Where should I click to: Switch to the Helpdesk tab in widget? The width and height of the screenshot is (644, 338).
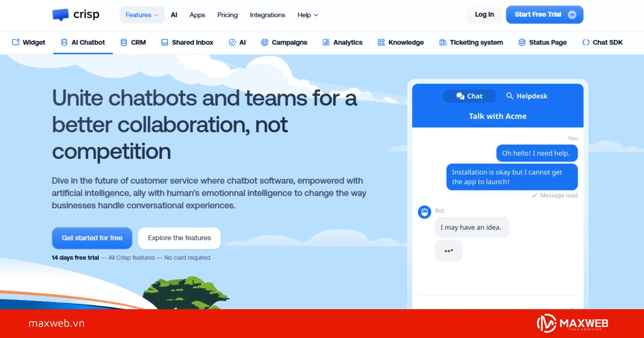click(x=527, y=96)
